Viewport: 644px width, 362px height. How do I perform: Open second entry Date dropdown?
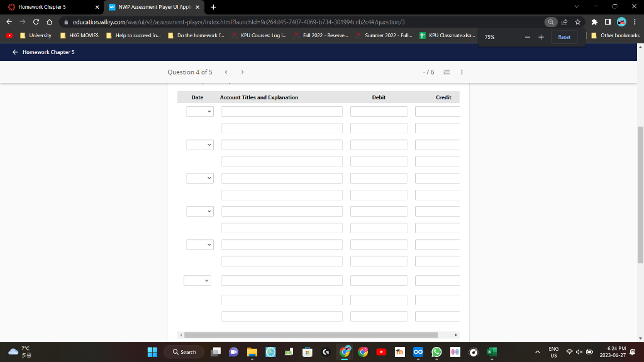[199, 145]
